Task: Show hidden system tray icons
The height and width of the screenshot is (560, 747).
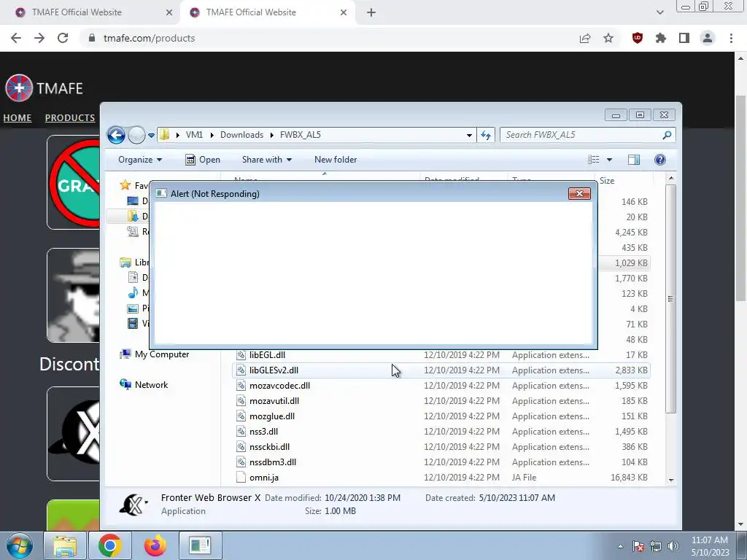Action: point(620,546)
